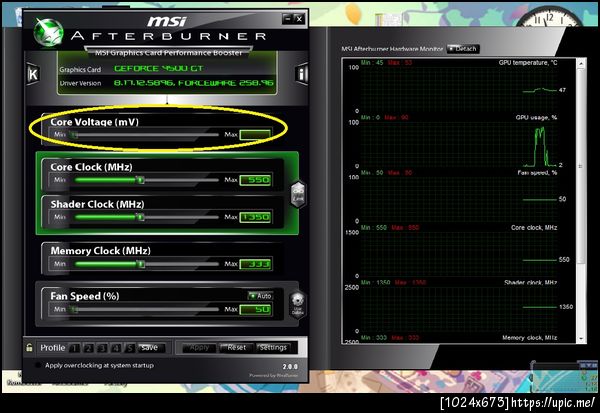This screenshot has width=600, height=413.
Task: Select profile slot 4
Action: point(116,348)
